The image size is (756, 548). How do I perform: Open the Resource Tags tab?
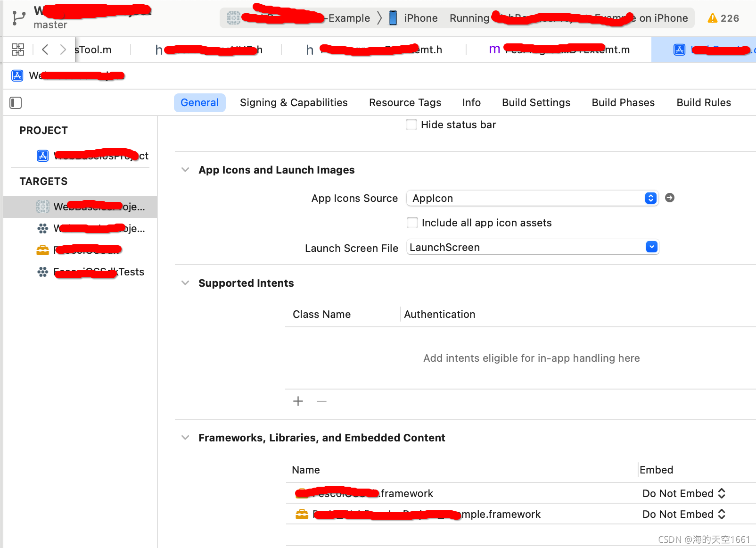405,103
